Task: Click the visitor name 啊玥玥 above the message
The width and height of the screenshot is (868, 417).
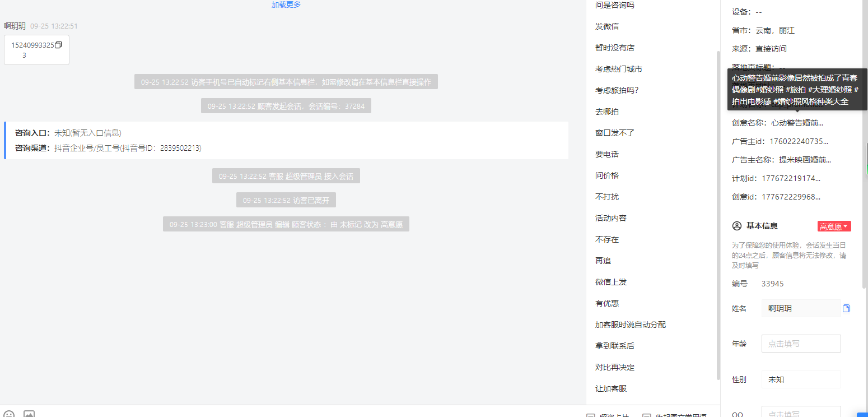Action: tap(15, 26)
